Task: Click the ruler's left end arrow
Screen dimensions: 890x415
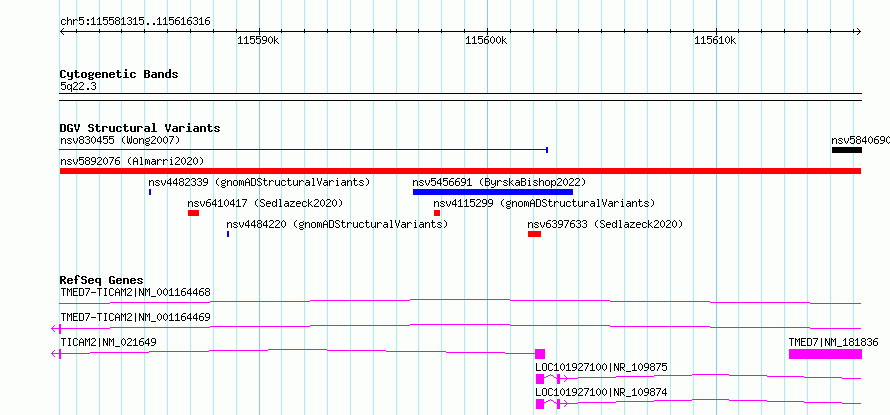Action: tap(63, 32)
